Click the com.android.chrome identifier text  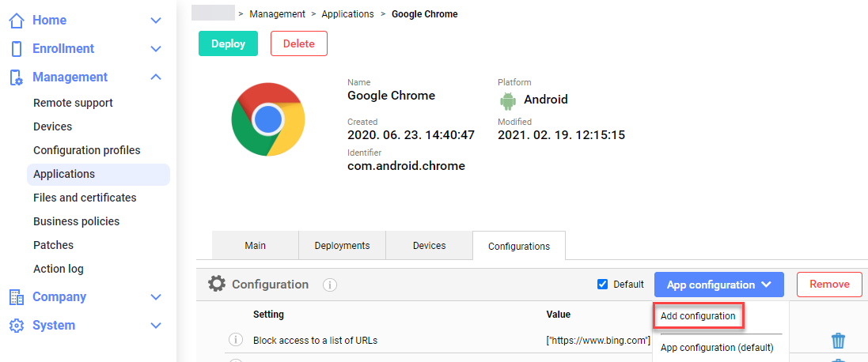click(x=406, y=165)
